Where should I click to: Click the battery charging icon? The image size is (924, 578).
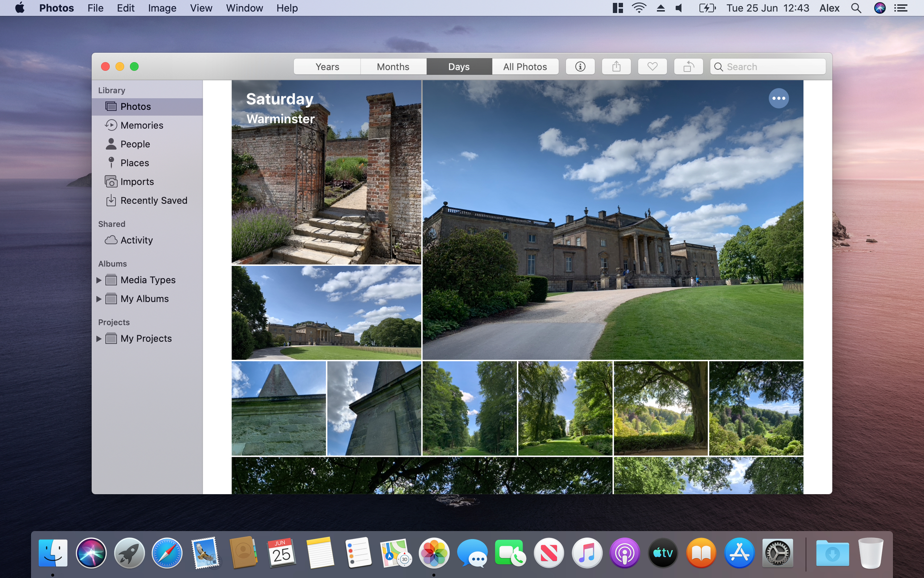(707, 8)
